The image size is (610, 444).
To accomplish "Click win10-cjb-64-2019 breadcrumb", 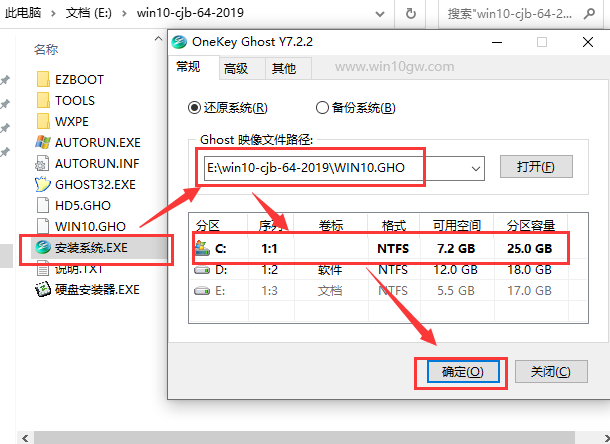I will (x=190, y=13).
